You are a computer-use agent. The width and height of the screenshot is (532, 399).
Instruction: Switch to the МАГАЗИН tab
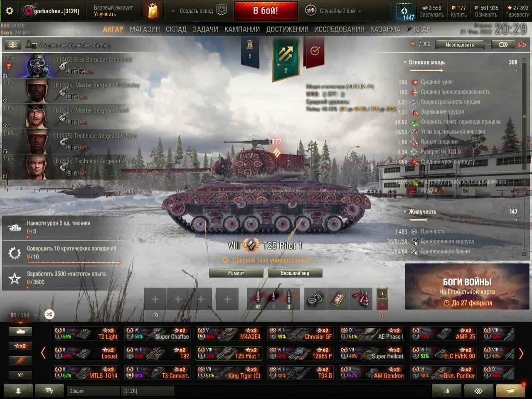(145, 29)
